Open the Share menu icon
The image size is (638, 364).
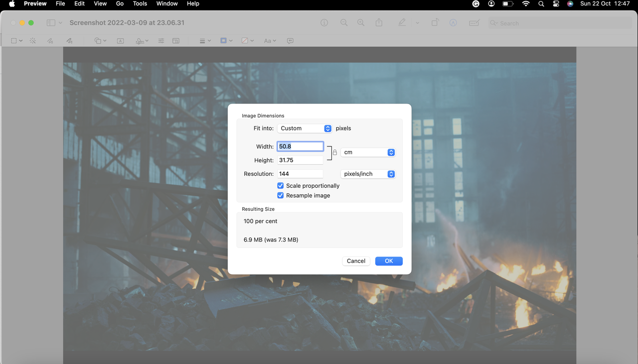click(379, 22)
